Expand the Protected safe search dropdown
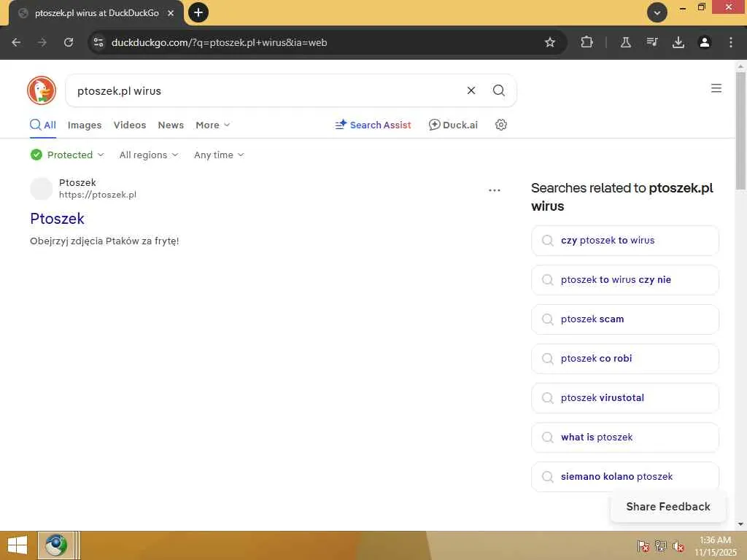 pyautogui.click(x=68, y=155)
